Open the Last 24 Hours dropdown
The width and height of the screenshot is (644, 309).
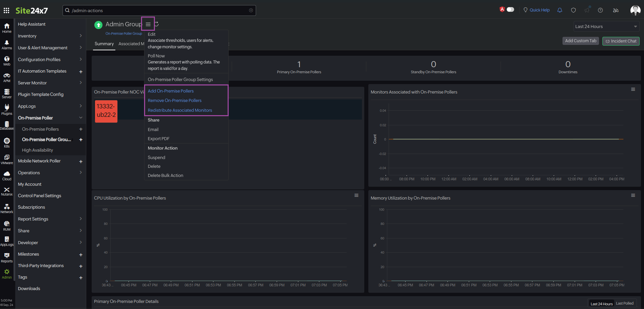point(606,26)
